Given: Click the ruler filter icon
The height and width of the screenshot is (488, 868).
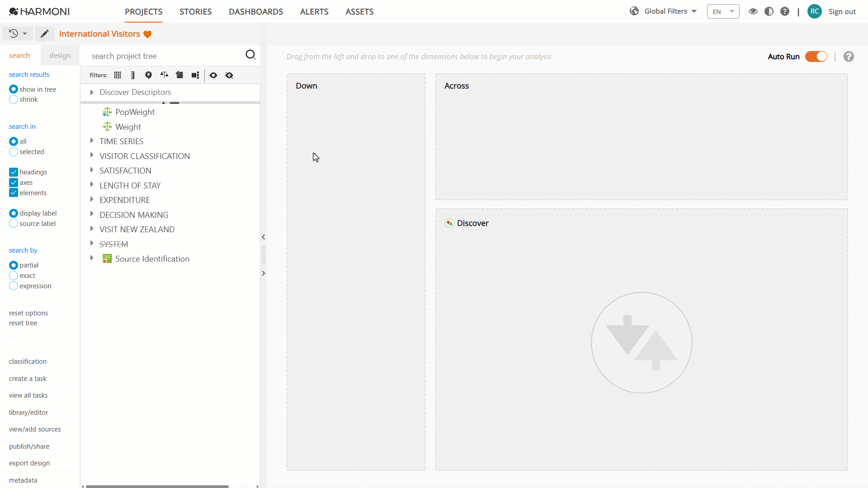Looking at the screenshot, I should click(132, 75).
